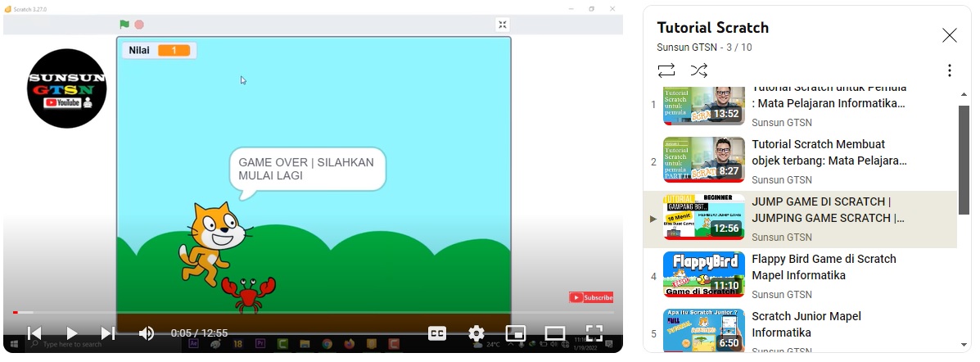Click the green Camtasia C taskbar icon
980x362 pixels.
pos(282,343)
